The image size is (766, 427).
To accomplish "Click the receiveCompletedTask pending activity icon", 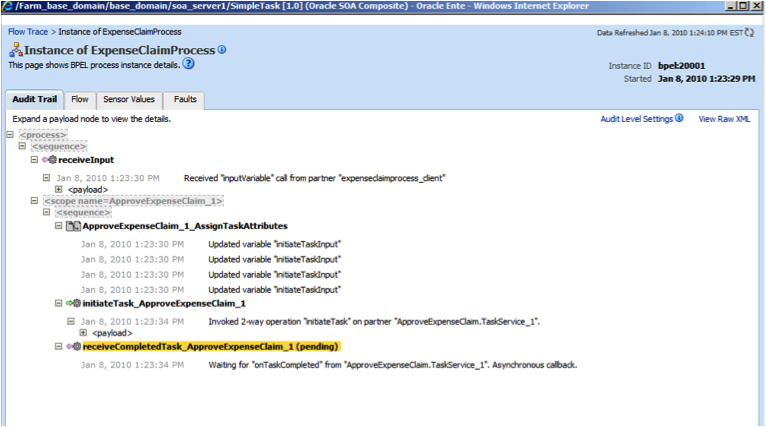I will (x=73, y=346).
